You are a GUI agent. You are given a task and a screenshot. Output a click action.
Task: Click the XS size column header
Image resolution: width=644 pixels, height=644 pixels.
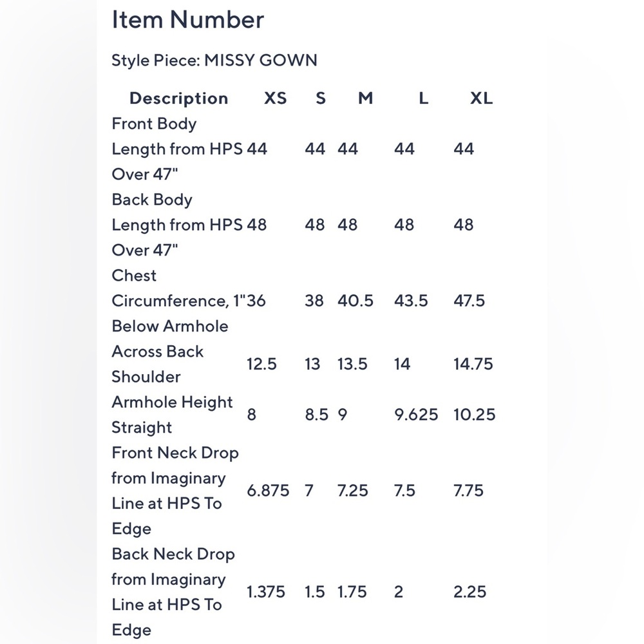point(275,98)
